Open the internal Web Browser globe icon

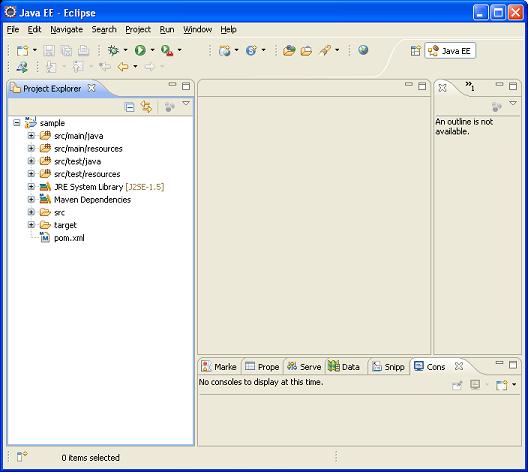[363, 50]
